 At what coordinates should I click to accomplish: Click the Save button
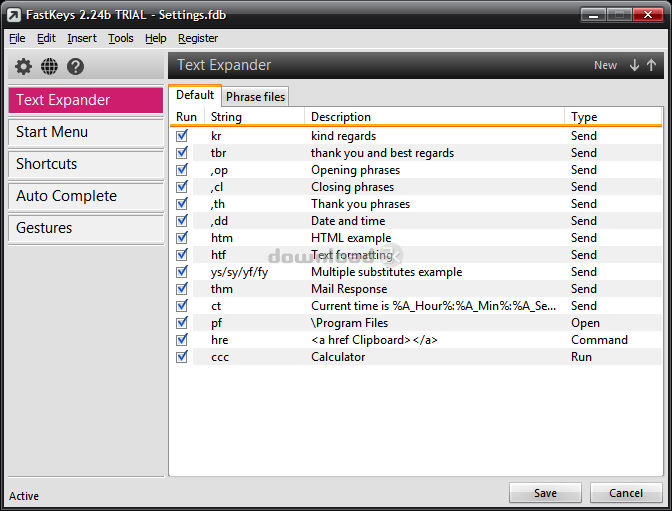tap(545, 493)
